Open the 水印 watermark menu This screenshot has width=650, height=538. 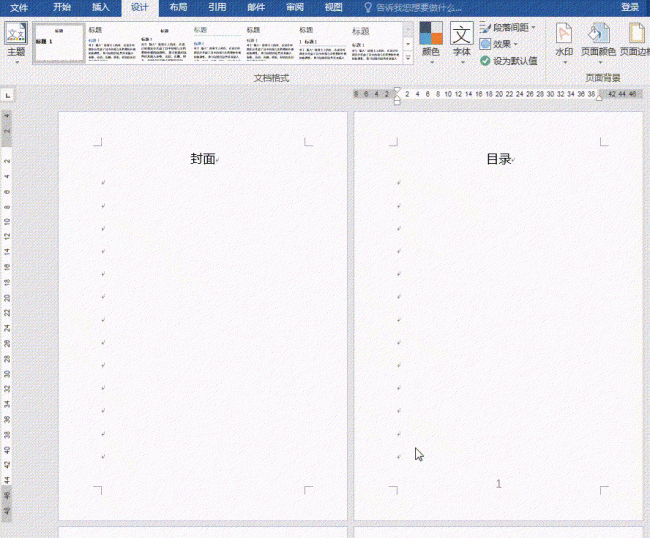564,43
